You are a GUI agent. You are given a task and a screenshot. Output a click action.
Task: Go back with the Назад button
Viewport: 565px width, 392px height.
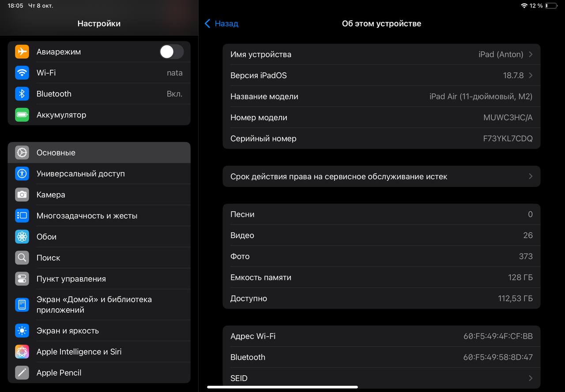pos(222,23)
